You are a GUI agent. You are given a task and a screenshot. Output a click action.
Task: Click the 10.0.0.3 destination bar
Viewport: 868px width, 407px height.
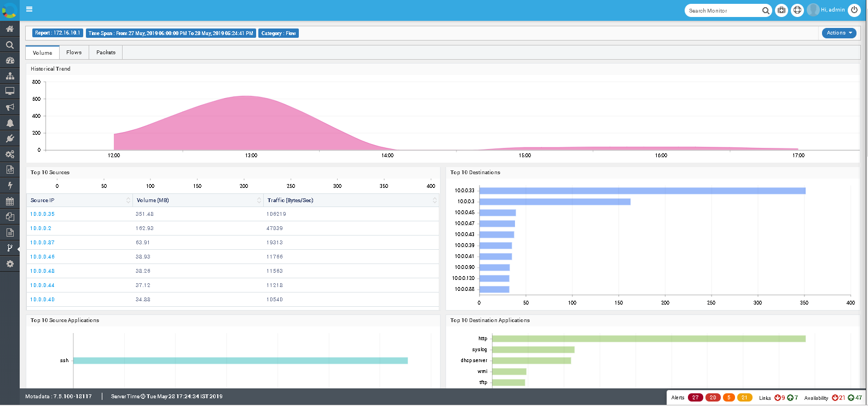(x=555, y=202)
